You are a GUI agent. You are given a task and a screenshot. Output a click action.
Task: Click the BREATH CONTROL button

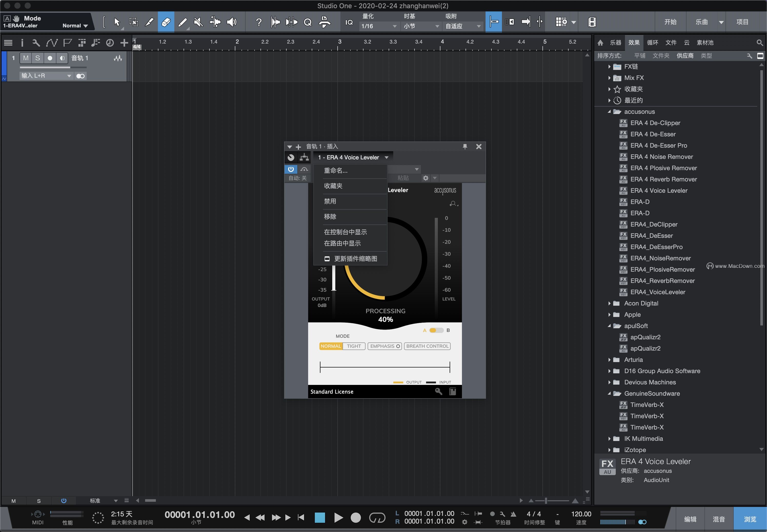(427, 346)
